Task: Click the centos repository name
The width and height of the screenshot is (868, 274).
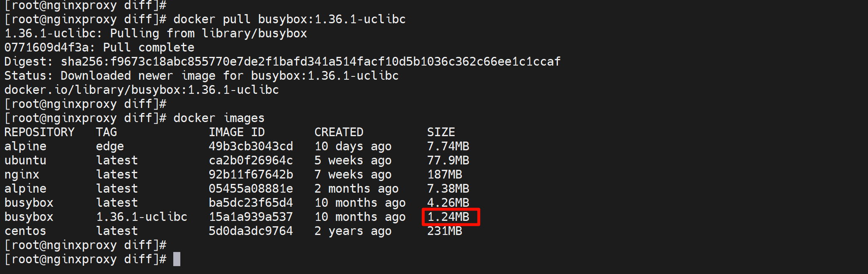Action: click(x=25, y=231)
